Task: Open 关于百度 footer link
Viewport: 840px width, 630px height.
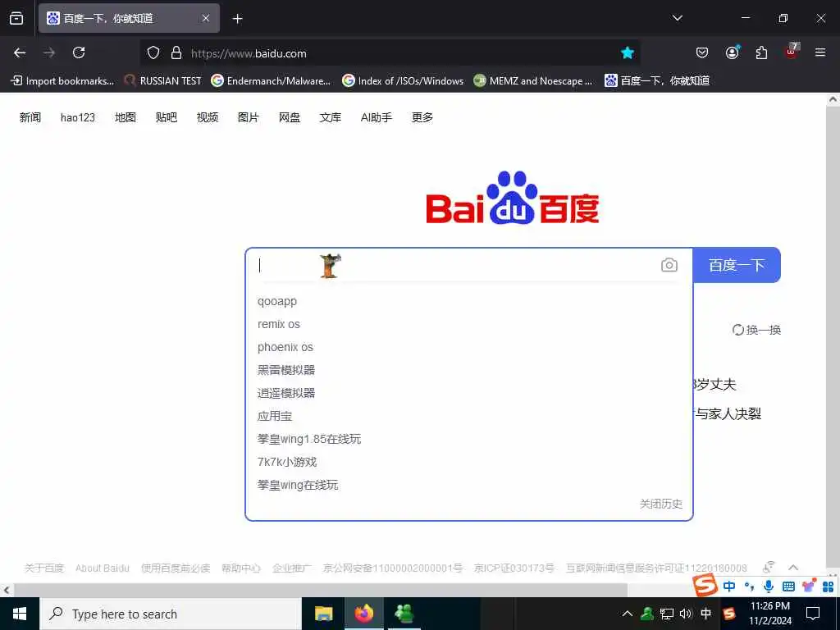Action: click(x=44, y=568)
